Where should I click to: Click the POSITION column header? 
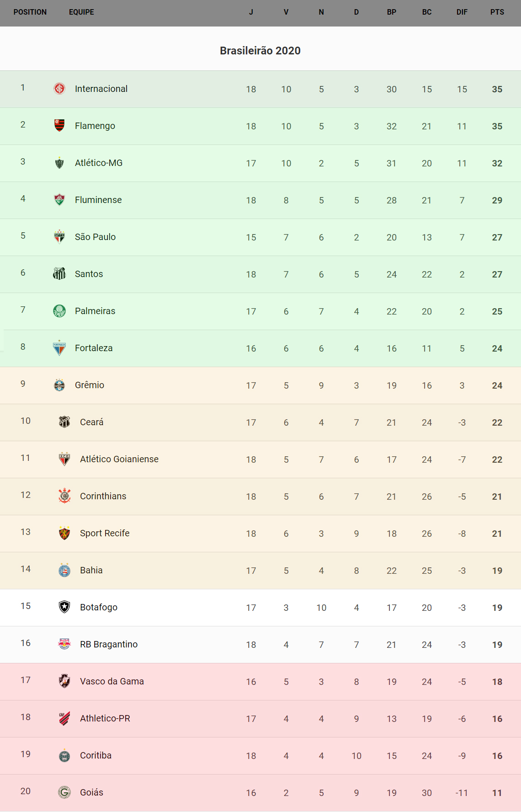point(30,12)
